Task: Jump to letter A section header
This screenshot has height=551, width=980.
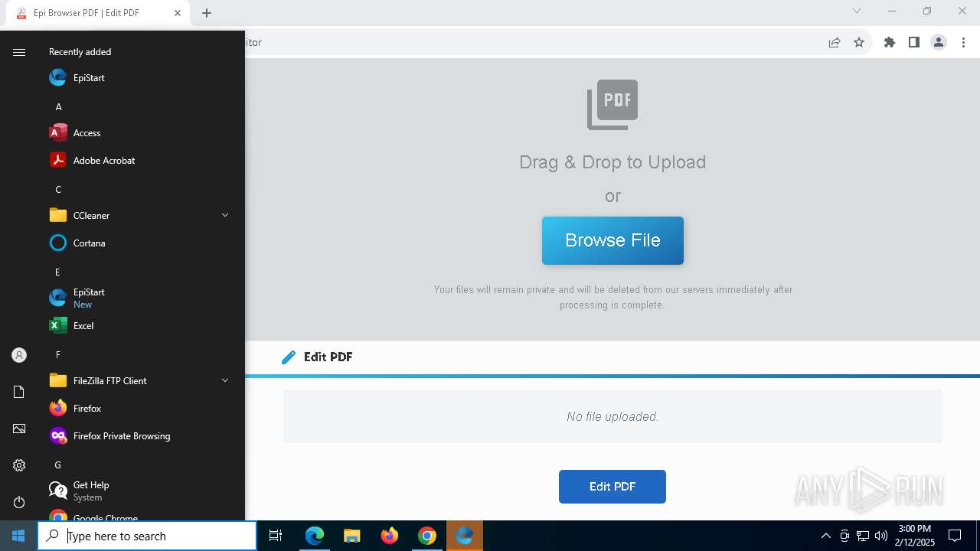Action: tap(58, 106)
